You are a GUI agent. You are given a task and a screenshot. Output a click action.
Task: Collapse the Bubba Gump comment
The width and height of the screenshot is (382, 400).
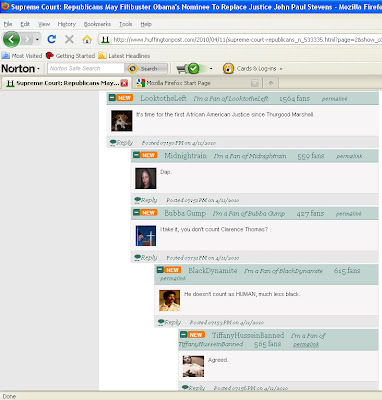[x=136, y=212]
